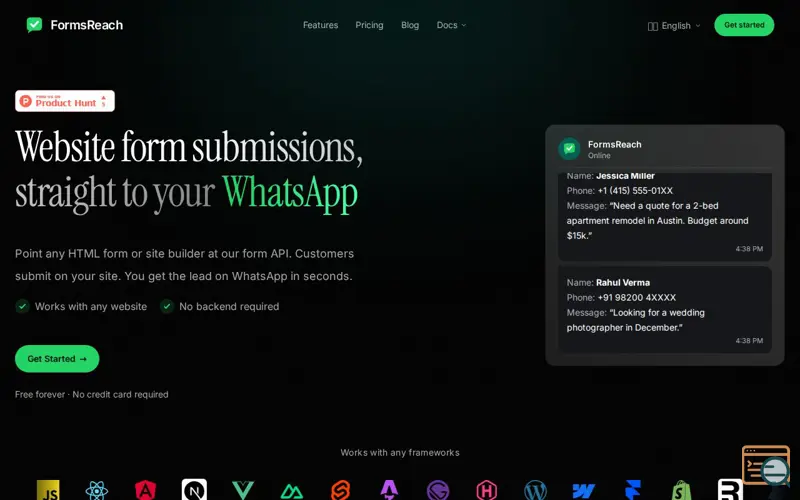Click the WordPress logo
Viewport: 800px width, 500px height.
[535, 490]
